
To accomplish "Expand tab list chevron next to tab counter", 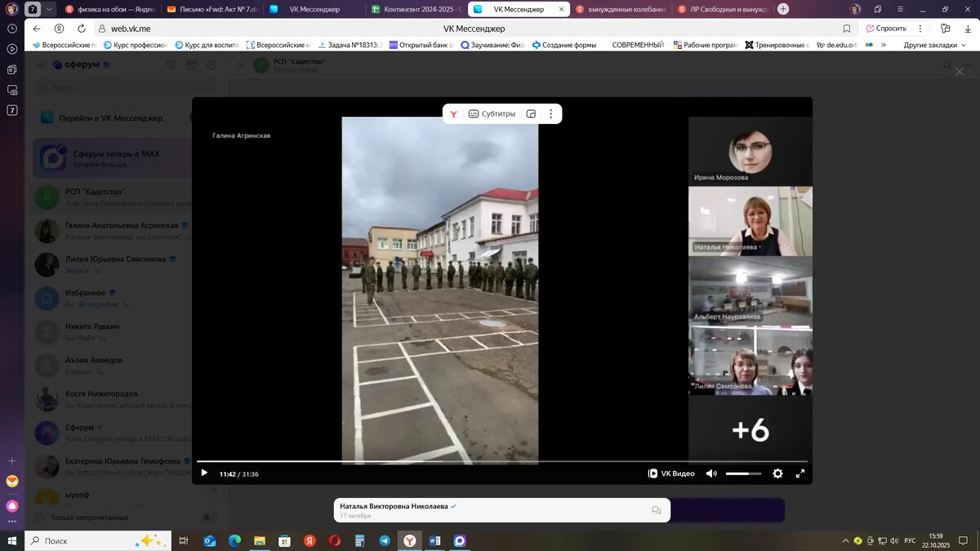I will [x=49, y=9].
